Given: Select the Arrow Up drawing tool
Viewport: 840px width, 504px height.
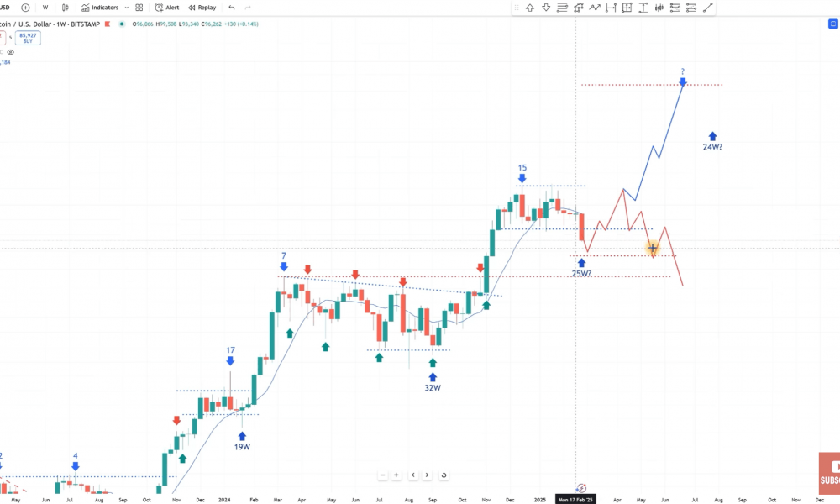Looking at the screenshot, I should [x=530, y=8].
